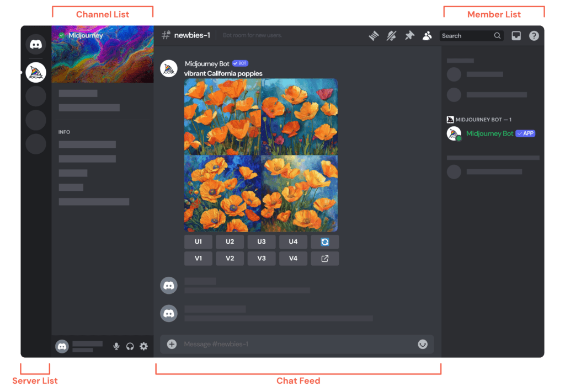Click the Search field
This screenshot has width=565, height=392.
pyautogui.click(x=466, y=36)
